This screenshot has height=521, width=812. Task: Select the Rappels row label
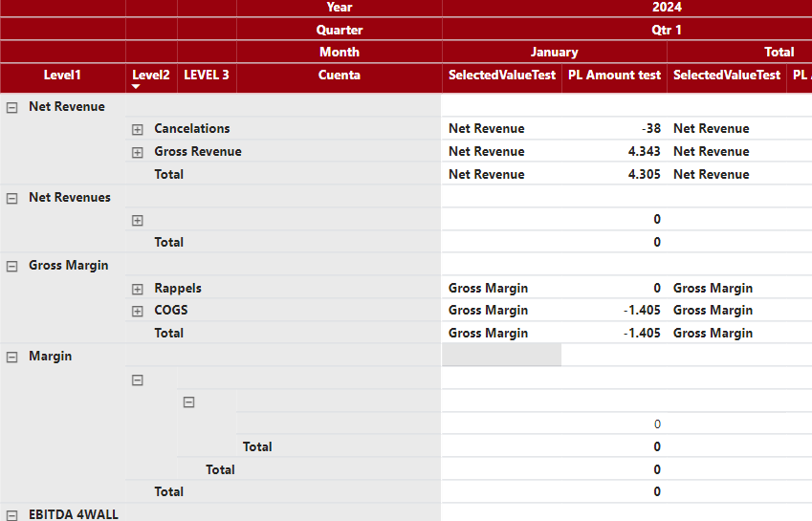[x=178, y=288]
